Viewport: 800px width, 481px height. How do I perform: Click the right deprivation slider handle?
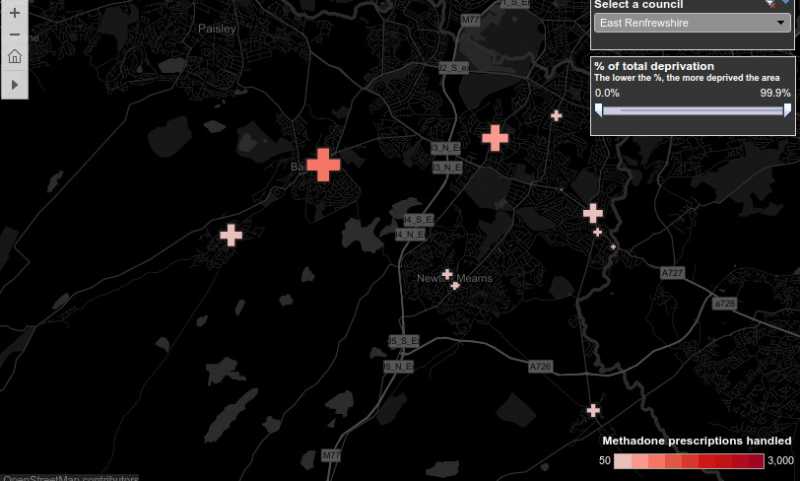(x=787, y=110)
